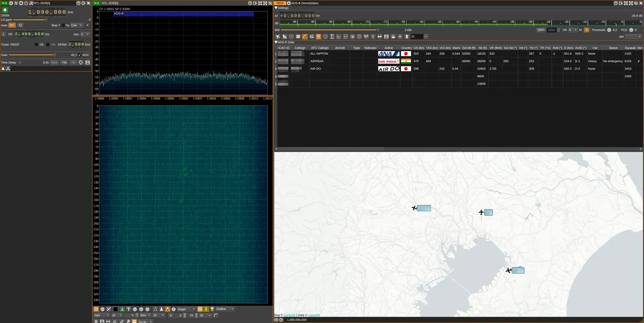Image resolution: width=644 pixels, height=323 pixels.
Task: Stop acquisition with the green RTL-SDR button
Action: tap(5, 10)
